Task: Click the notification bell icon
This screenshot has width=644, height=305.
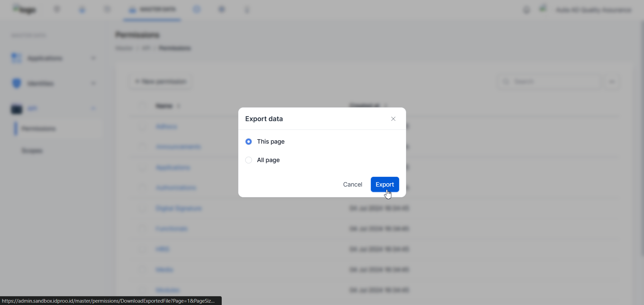Action: click(526, 10)
